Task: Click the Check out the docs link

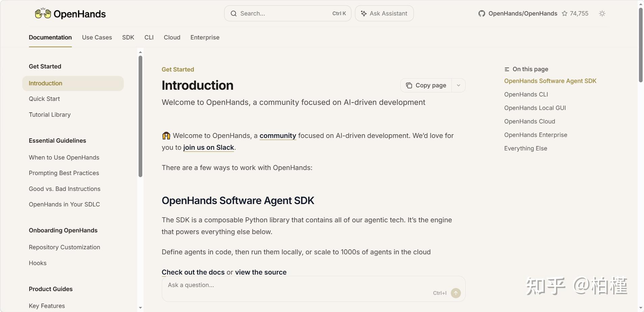Action: 193,272
